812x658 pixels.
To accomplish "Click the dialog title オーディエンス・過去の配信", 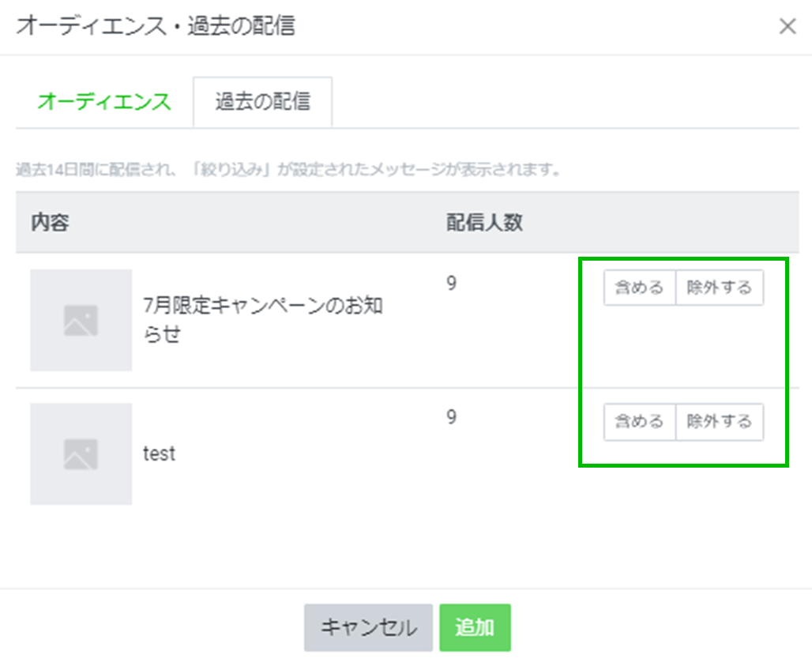I will (156, 26).
